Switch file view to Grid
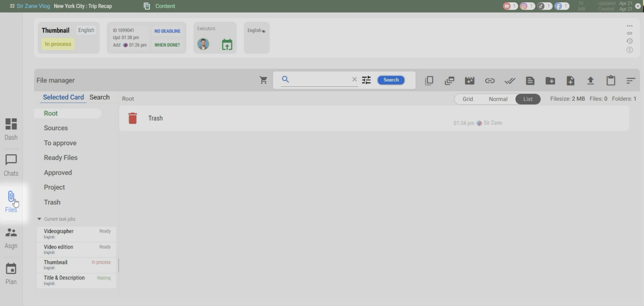Screen dimensions: 644x306 point(468,99)
